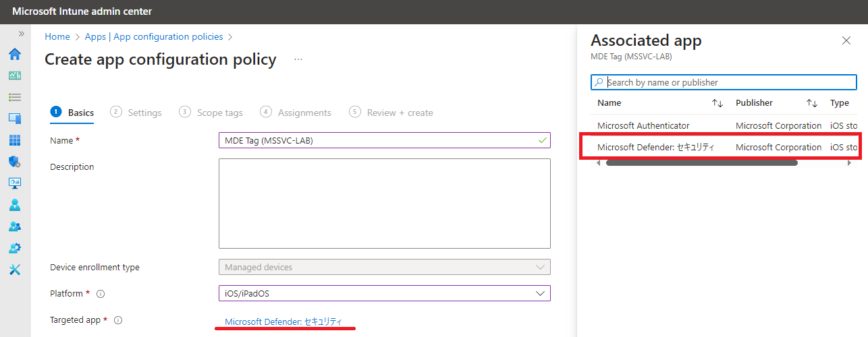
Task: Click Microsoft Corporation in Authenticator row
Action: point(779,125)
